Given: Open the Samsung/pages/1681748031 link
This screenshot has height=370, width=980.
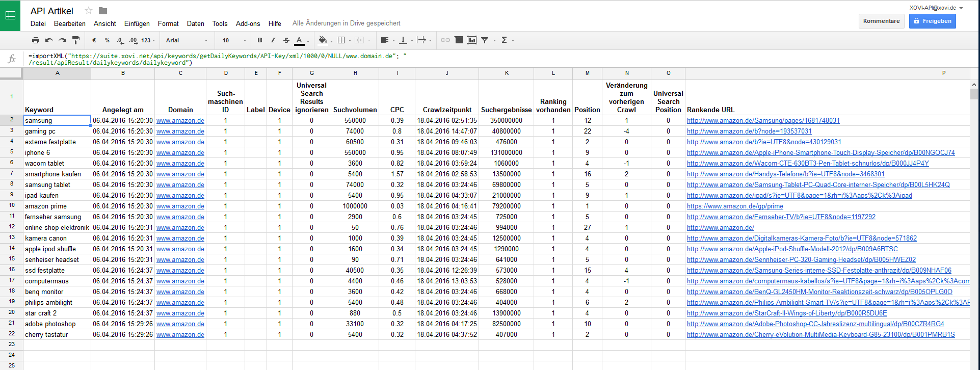Looking at the screenshot, I should (763, 121).
